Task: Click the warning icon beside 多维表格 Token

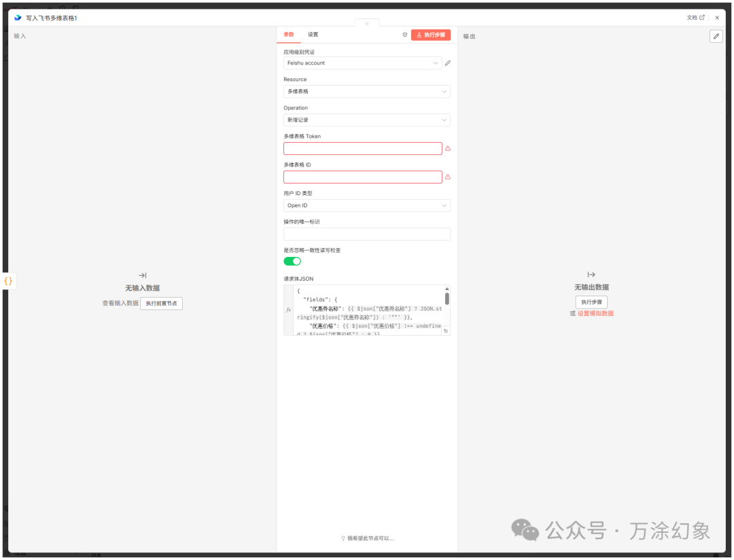Action: pyautogui.click(x=448, y=148)
